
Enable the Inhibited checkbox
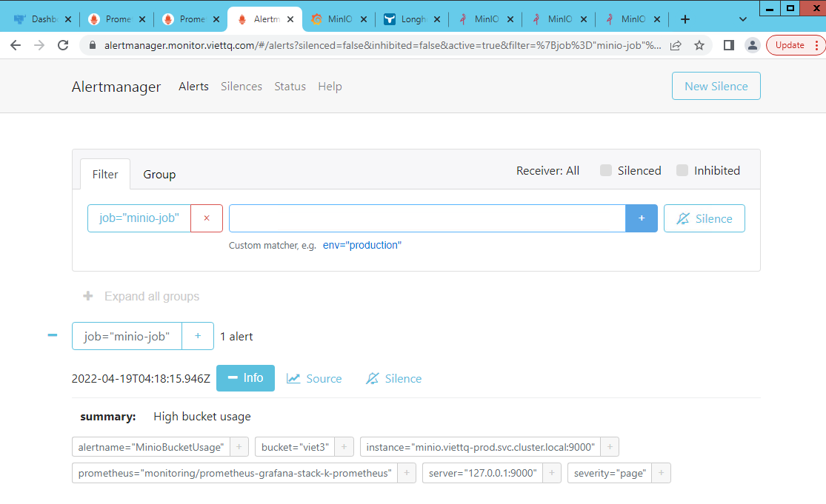682,170
